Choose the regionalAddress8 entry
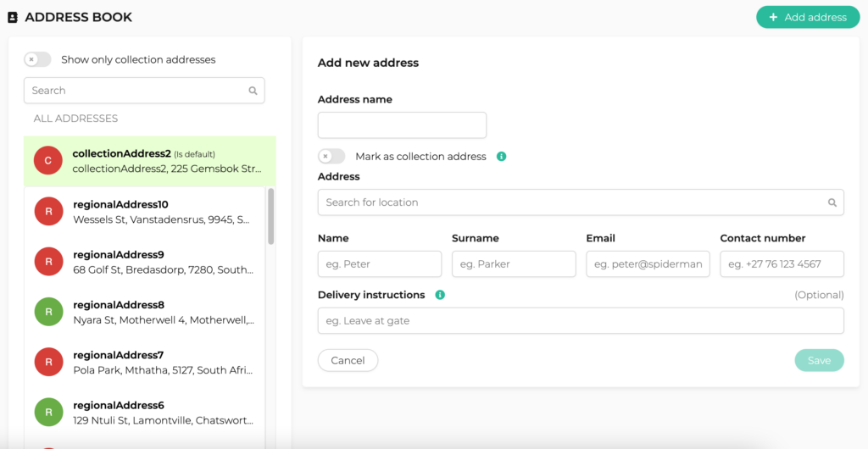This screenshot has width=868, height=449. 144,312
